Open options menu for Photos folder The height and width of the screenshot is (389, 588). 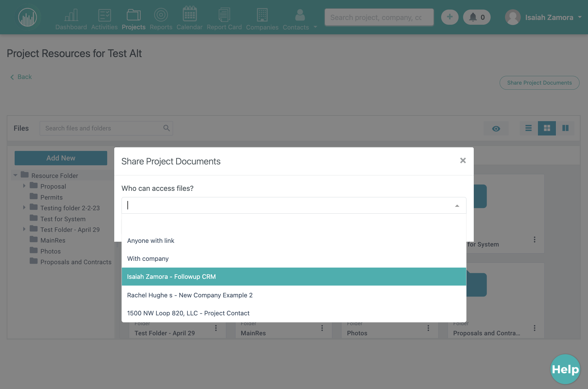(x=428, y=328)
